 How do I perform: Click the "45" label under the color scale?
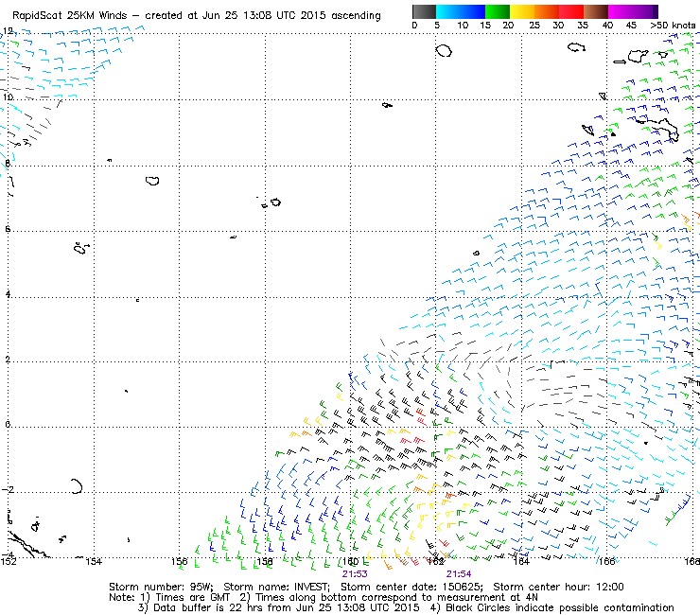pyautogui.click(x=631, y=26)
